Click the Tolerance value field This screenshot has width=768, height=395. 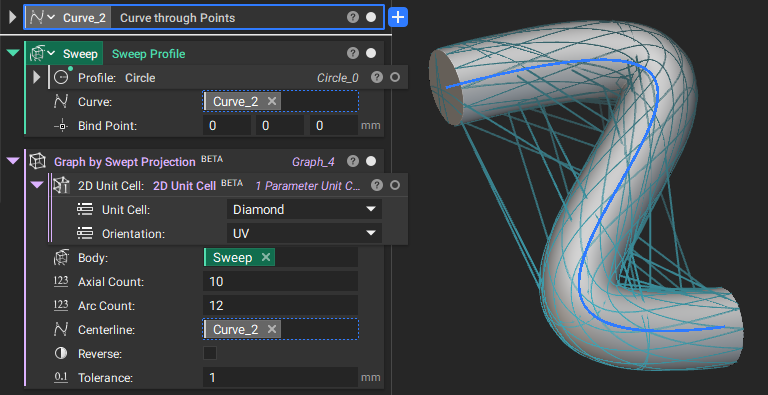(x=280, y=377)
